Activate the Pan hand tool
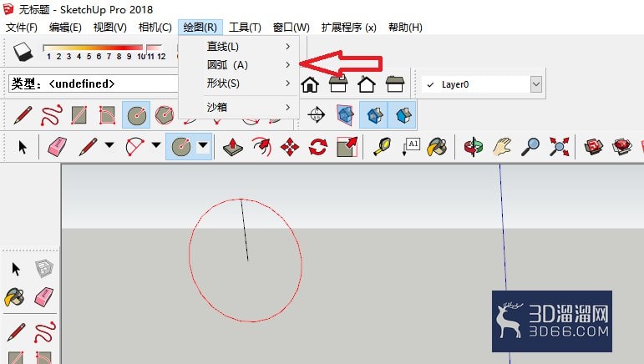The height and width of the screenshot is (364, 644). coord(502,146)
